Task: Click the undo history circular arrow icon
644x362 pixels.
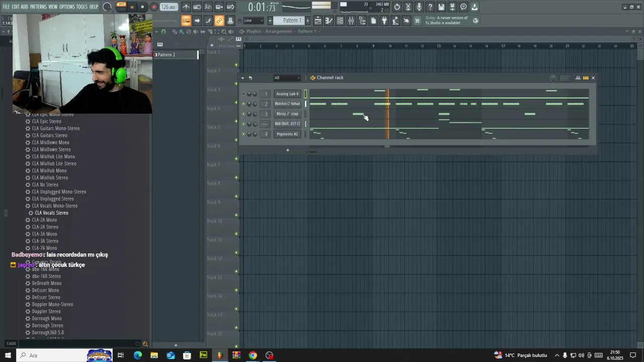Action: [397, 7]
